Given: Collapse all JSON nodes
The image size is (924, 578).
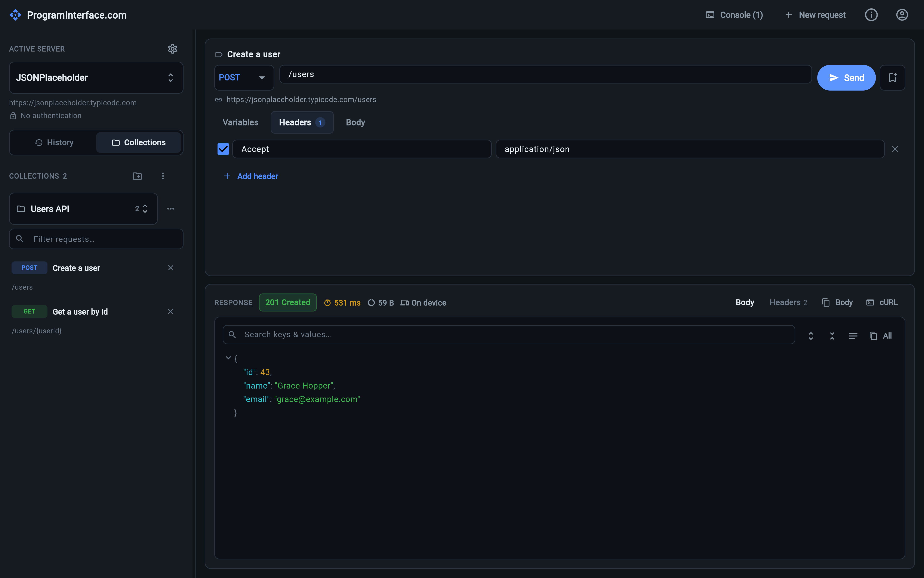Looking at the screenshot, I should [x=832, y=336].
